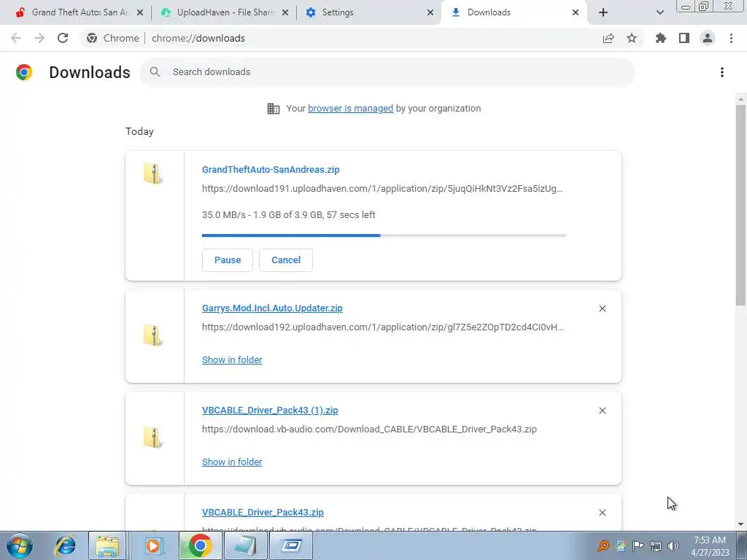Open the new tab plus button

coord(603,12)
